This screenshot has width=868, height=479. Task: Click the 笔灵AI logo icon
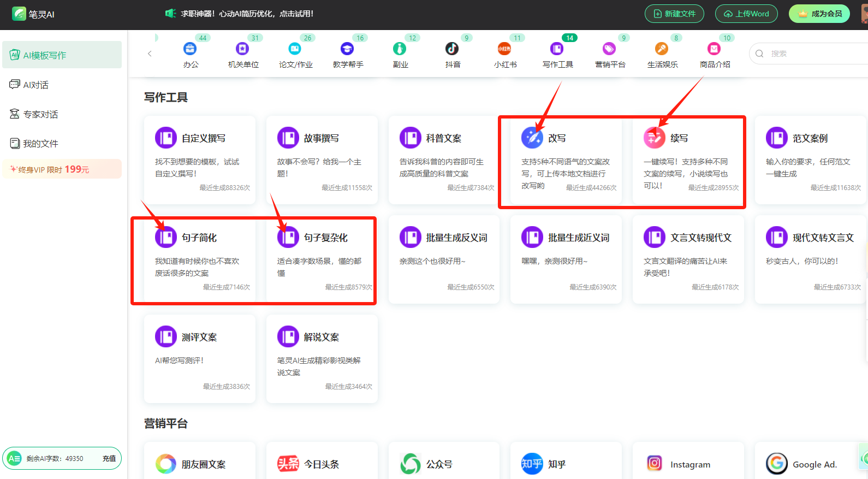coord(19,14)
